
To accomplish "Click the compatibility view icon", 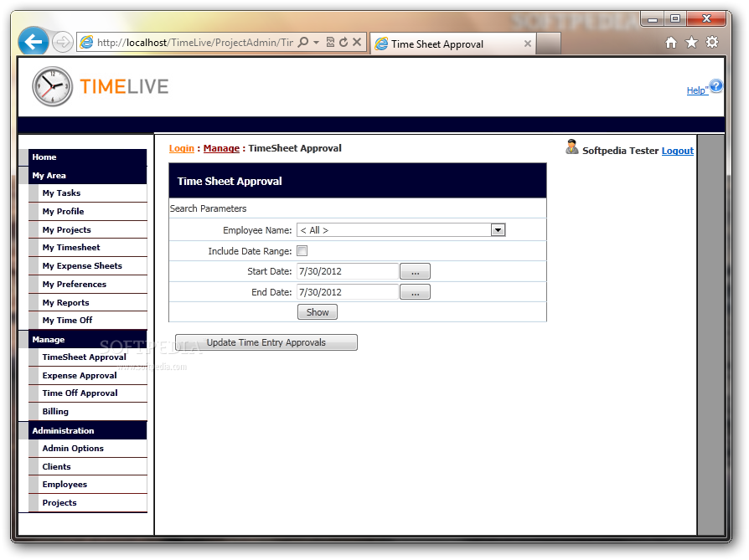I will click(x=330, y=42).
